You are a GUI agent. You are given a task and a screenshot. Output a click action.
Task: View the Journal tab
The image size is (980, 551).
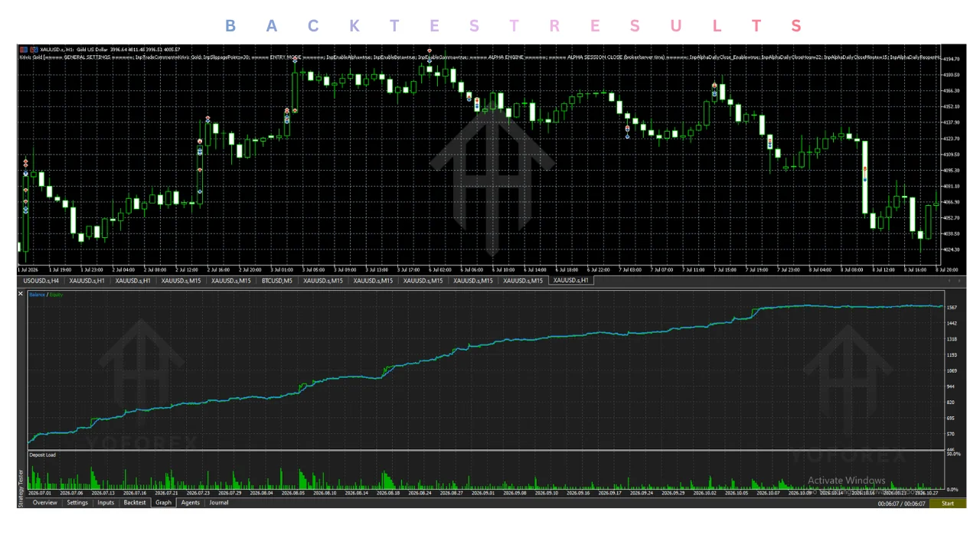tap(219, 503)
